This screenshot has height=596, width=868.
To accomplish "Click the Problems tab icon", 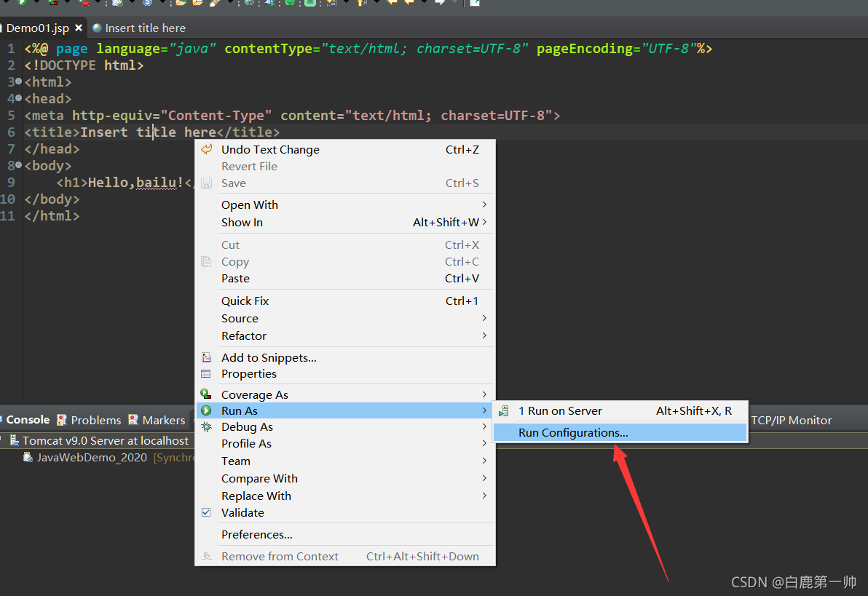I will (61, 420).
